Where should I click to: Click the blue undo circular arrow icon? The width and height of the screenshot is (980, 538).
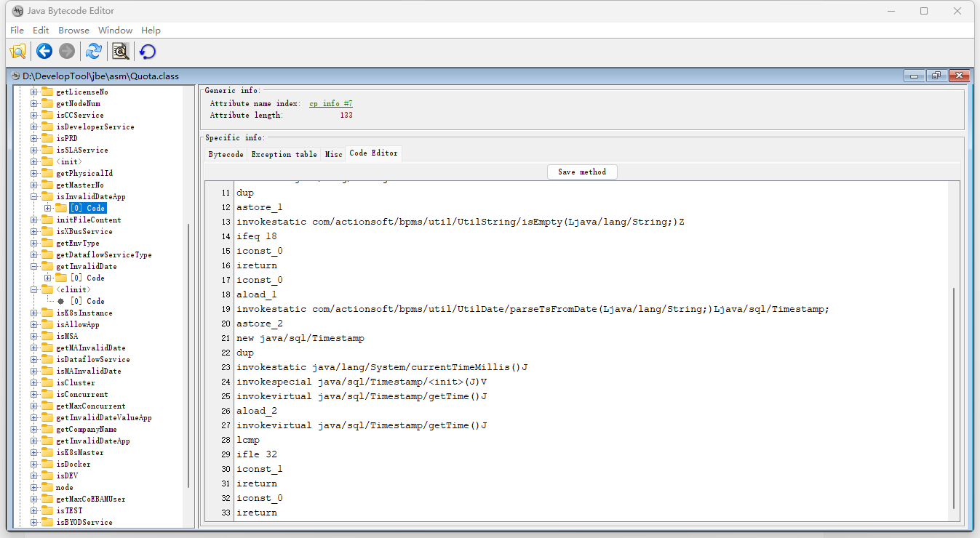pos(148,51)
